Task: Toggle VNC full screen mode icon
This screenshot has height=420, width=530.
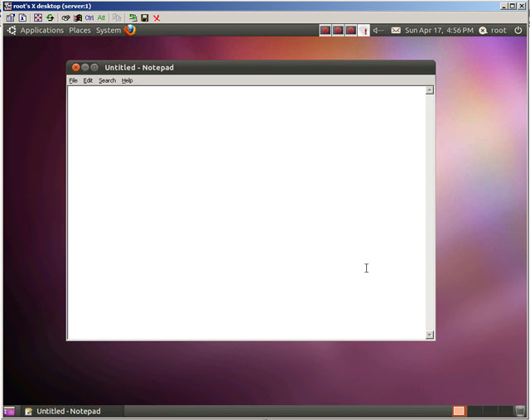Action: pos(38,18)
